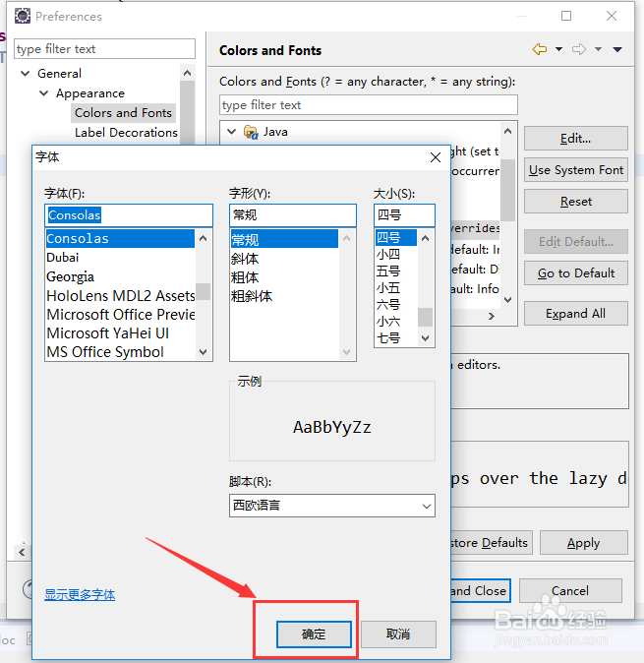Close the Preferences window
The height and width of the screenshot is (663, 644).
(611, 16)
